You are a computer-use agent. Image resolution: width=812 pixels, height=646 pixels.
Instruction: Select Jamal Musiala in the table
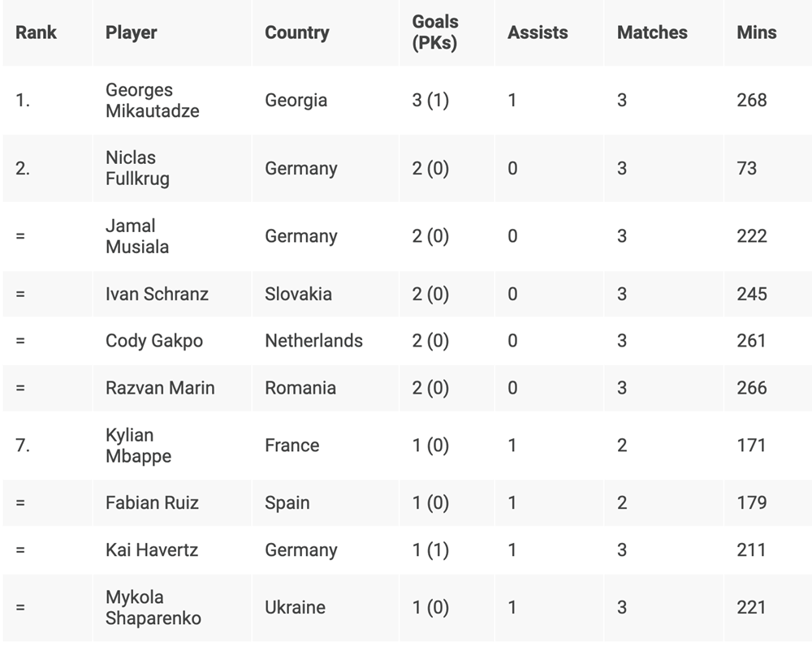(136, 236)
